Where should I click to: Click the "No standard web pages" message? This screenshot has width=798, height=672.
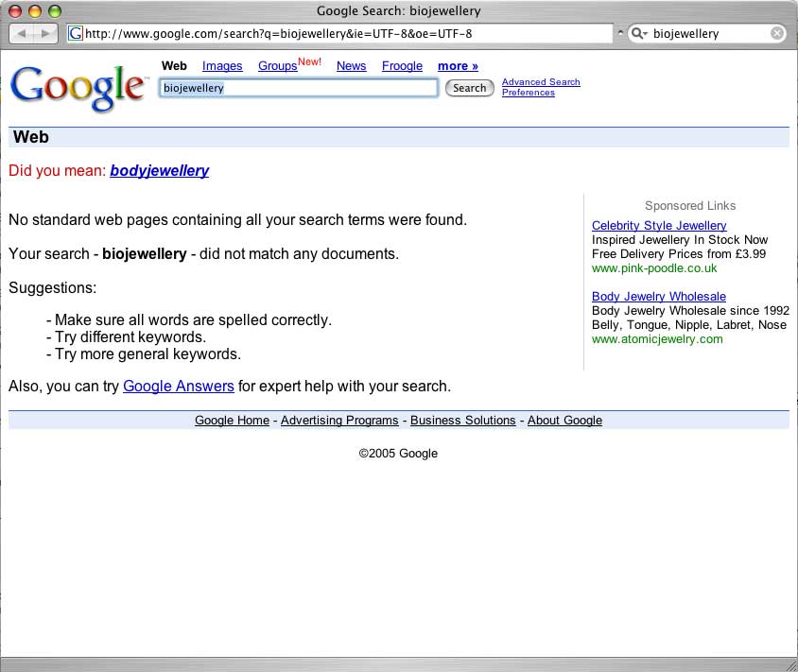pos(237,220)
